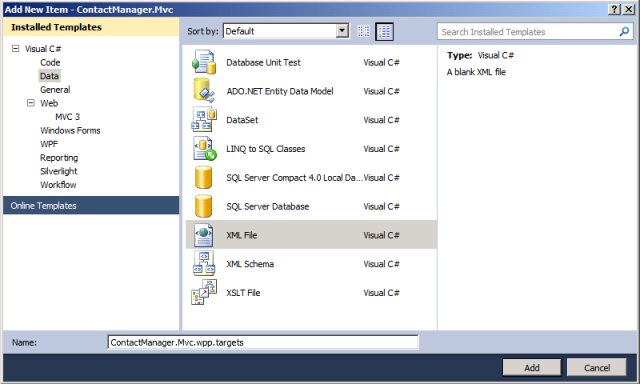This screenshot has width=640, height=384.
Task: Click the 'ADO.NET Entity Data Model' label
Action: (x=280, y=91)
